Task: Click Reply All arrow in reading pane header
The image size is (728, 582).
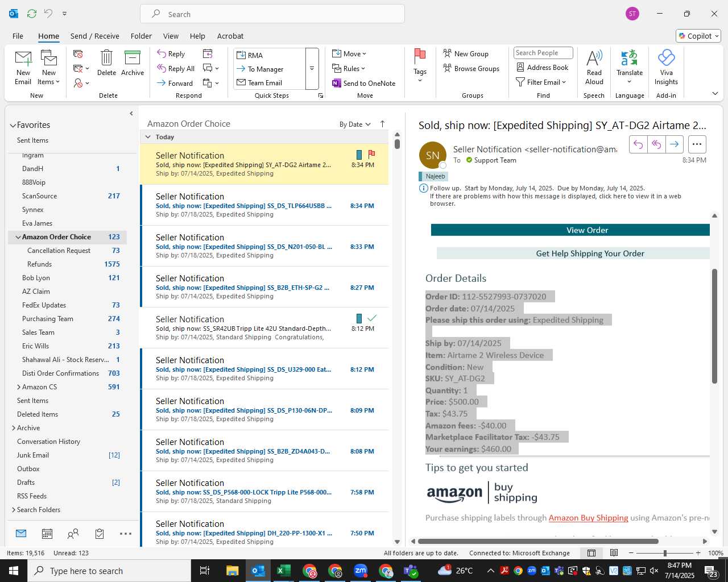Action: tap(656, 144)
